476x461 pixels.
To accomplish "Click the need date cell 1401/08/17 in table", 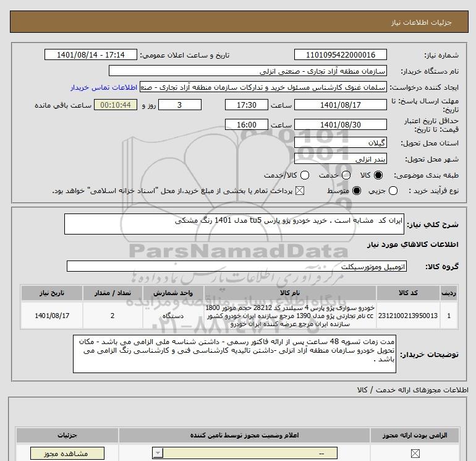I will tap(52, 316).
